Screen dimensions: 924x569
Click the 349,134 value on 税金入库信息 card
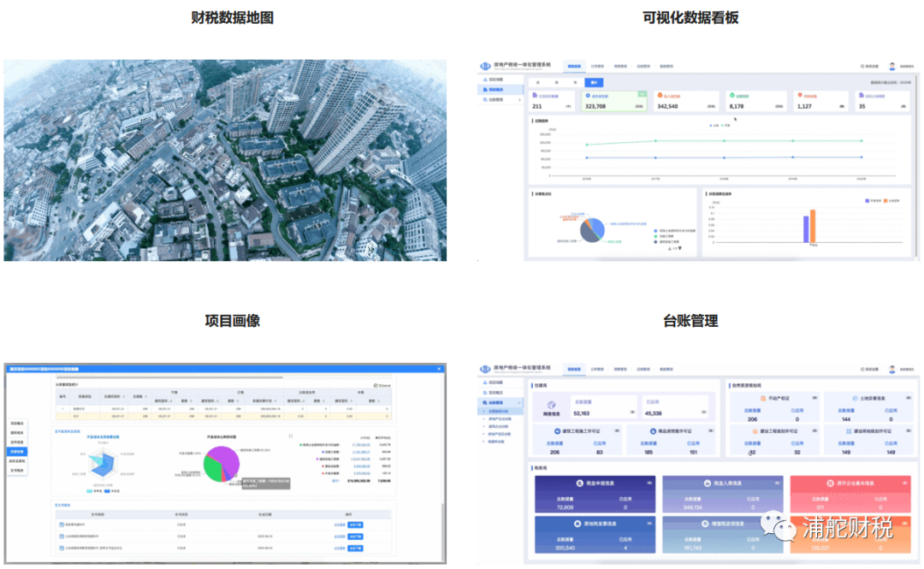(x=692, y=507)
